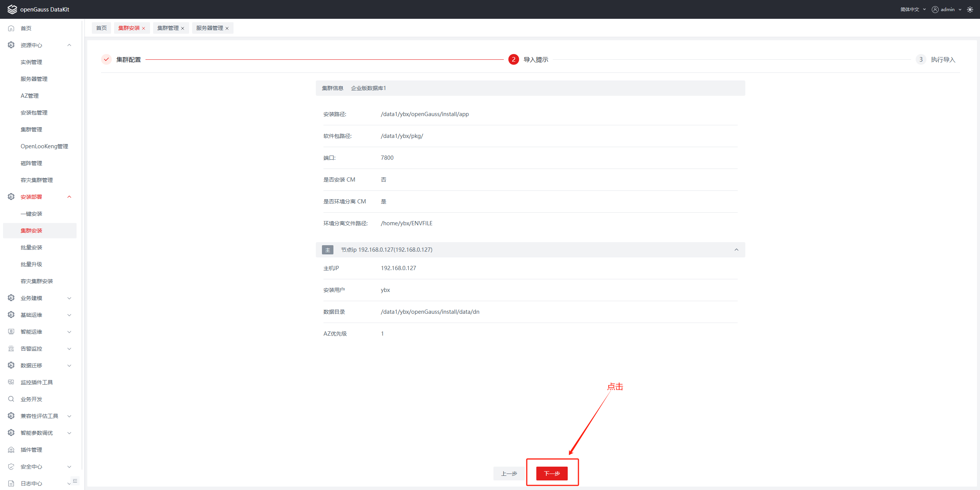This screenshot has width=980, height=490.
Task: Close the 集群安装 tab
Action: coord(144,28)
